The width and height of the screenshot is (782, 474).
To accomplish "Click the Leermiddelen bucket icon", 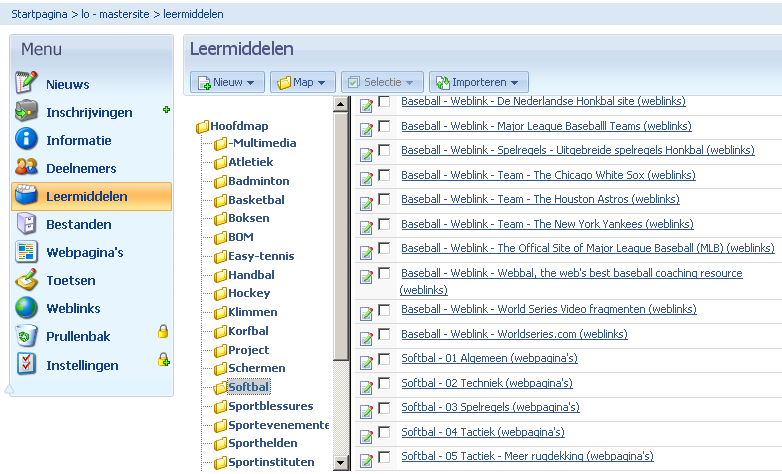I will [x=26, y=195].
